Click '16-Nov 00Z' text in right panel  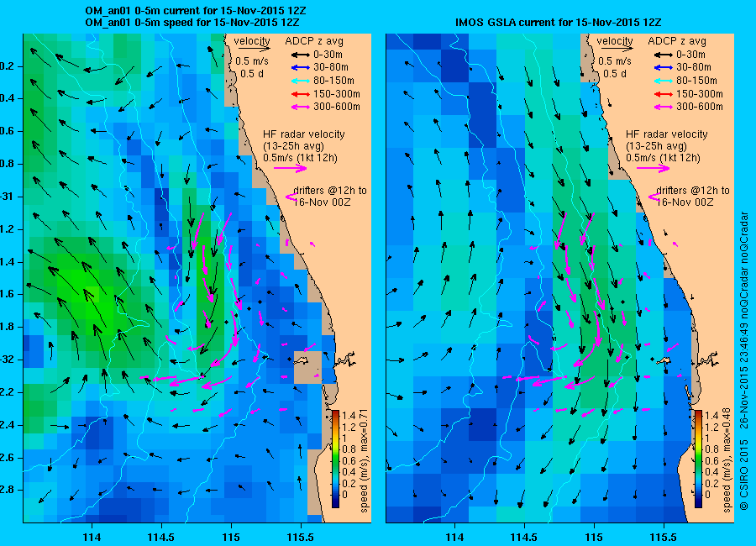pyautogui.click(x=685, y=202)
